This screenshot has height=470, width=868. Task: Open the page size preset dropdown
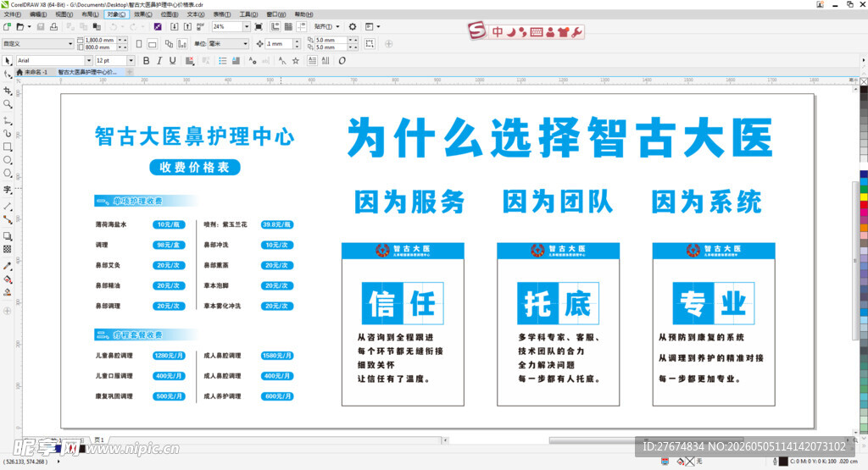(70, 44)
